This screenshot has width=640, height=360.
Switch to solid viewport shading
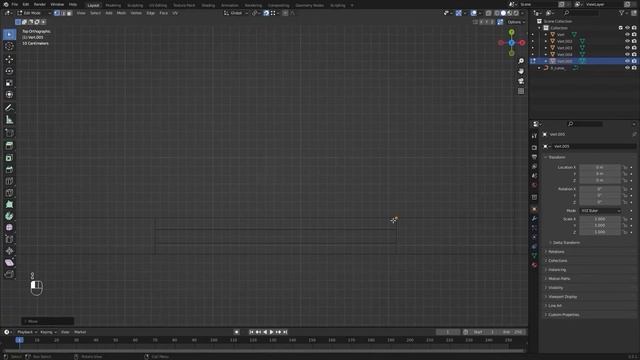[x=503, y=13]
